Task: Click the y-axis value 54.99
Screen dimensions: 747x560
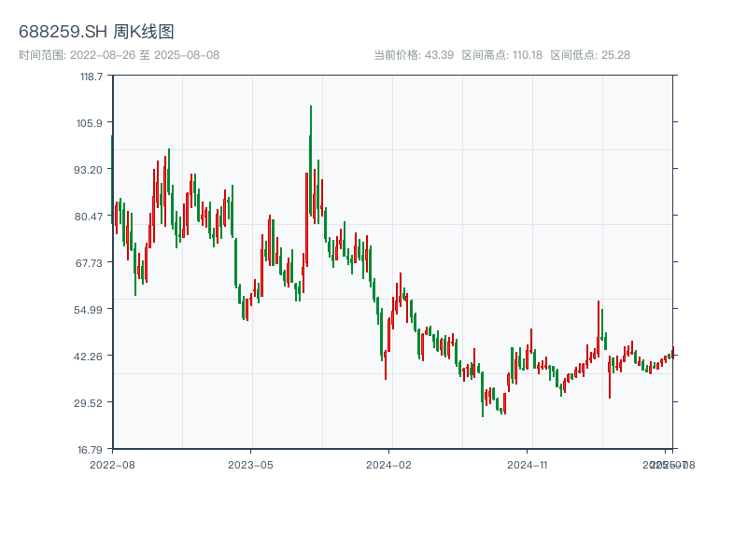Action: pos(88,310)
